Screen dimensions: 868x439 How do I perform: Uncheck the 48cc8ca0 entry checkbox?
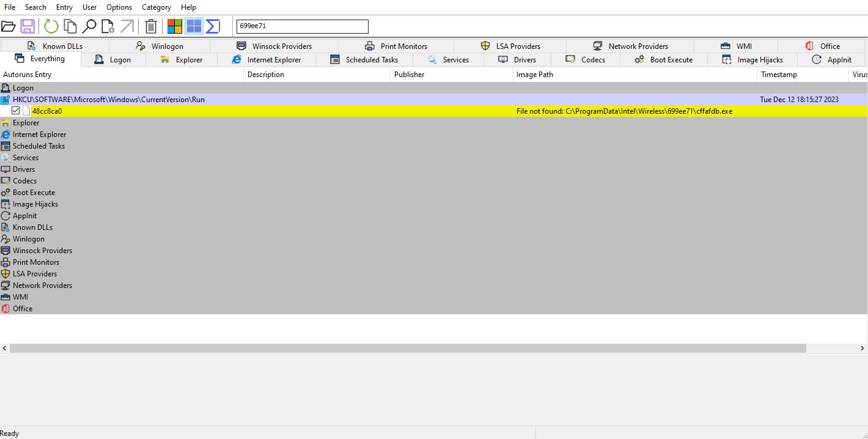pyautogui.click(x=16, y=111)
